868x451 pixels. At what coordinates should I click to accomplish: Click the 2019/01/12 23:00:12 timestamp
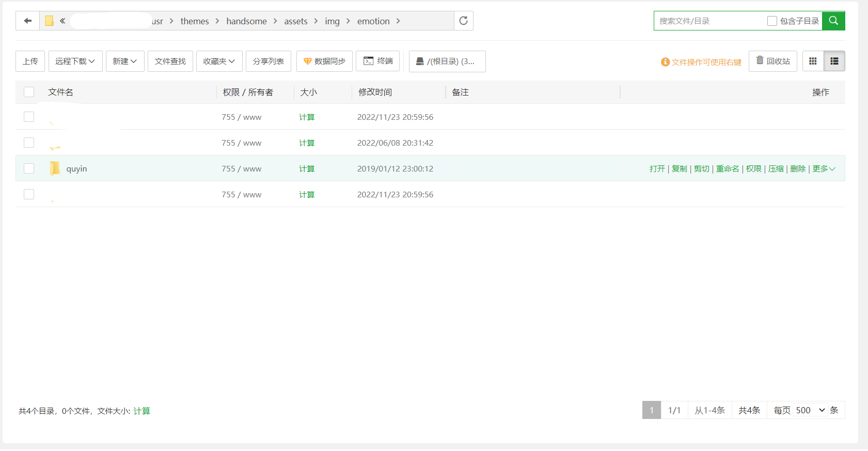(x=395, y=168)
